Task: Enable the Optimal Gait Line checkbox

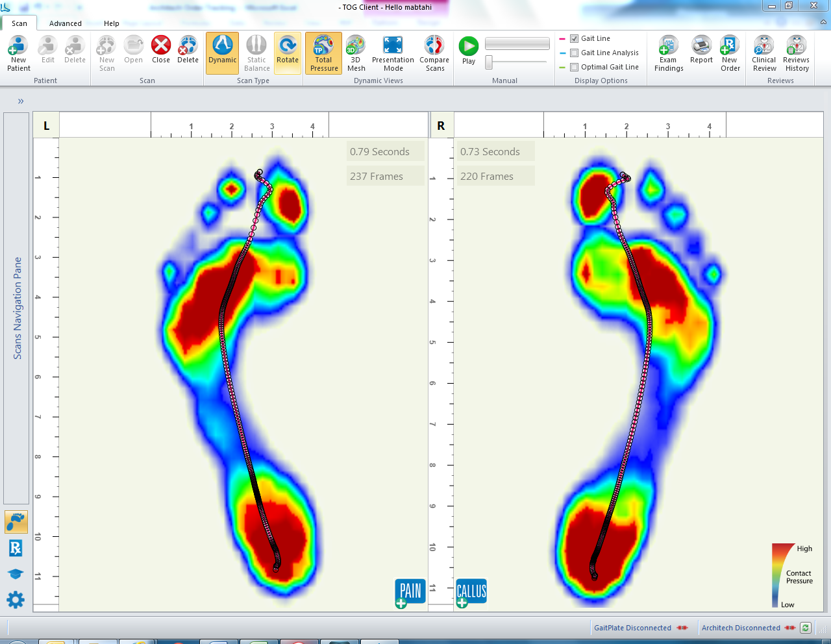Action: tap(574, 68)
